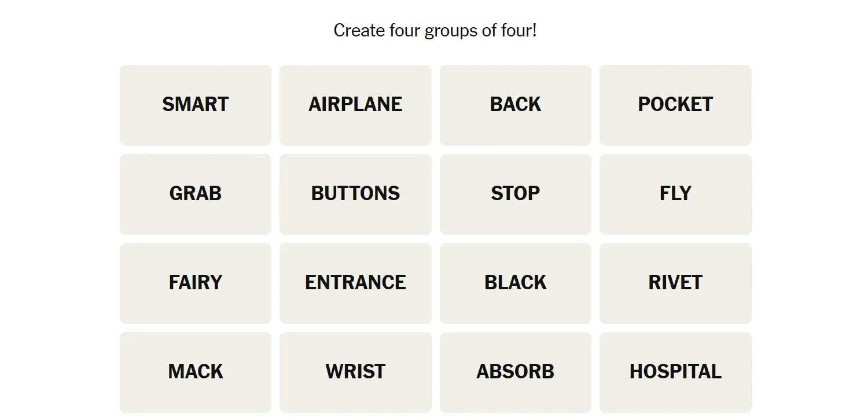The image size is (868, 420).
Task: Mark the tile reading HOSPITAL
Action: [675, 372]
